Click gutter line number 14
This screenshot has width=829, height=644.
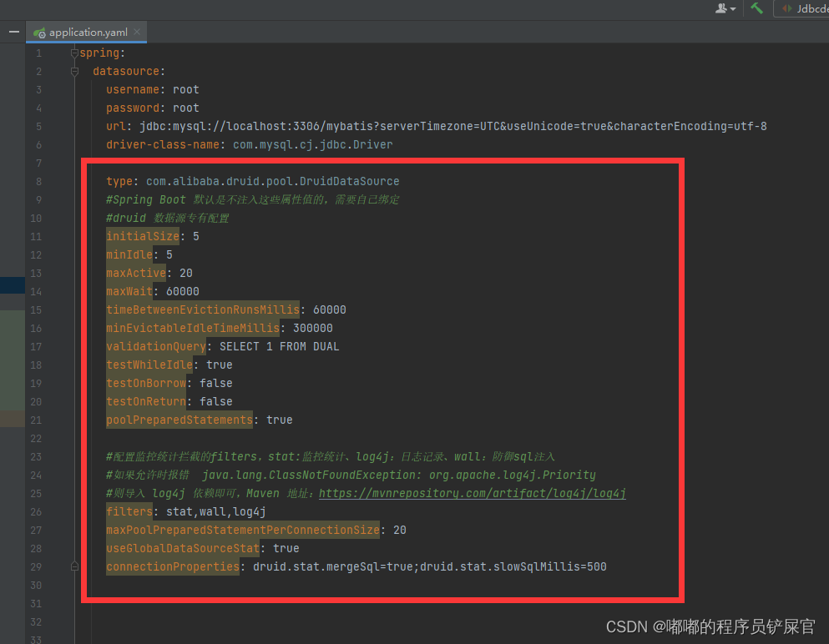click(36, 292)
